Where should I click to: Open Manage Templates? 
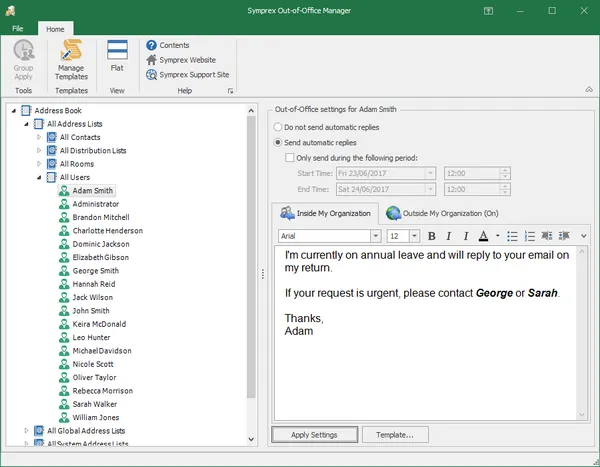coord(71,59)
